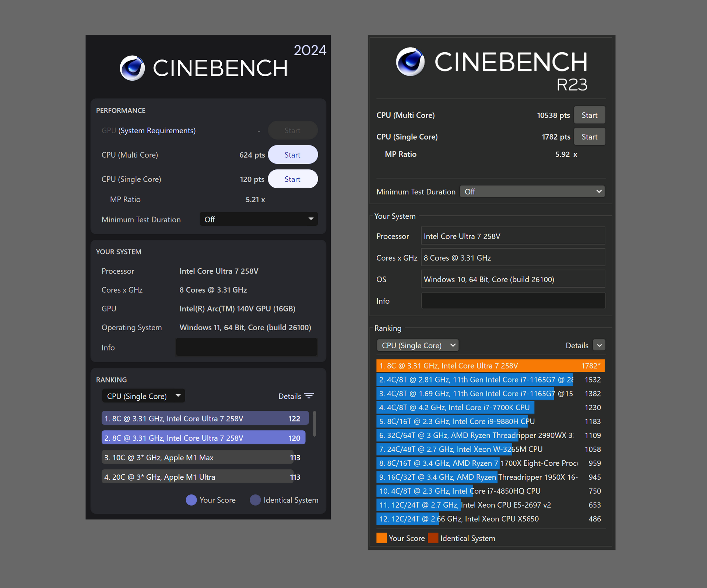Click Windows 11 operating system text in 2024
The height and width of the screenshot is (588, 707).
coord(245,327)
